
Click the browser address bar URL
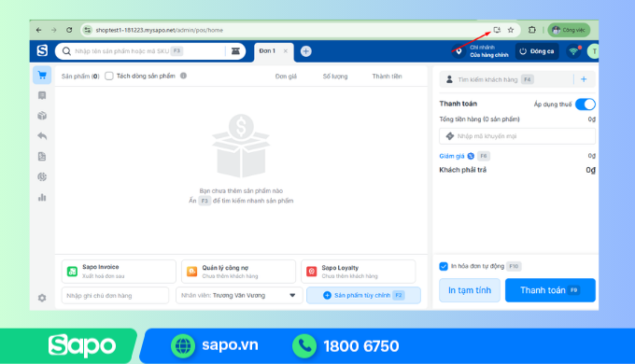(159, 30)
